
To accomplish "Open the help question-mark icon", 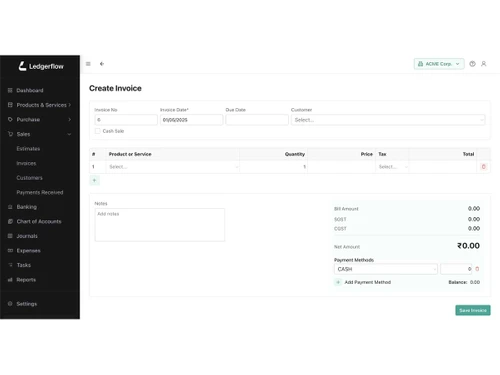I will coord(472,64).
